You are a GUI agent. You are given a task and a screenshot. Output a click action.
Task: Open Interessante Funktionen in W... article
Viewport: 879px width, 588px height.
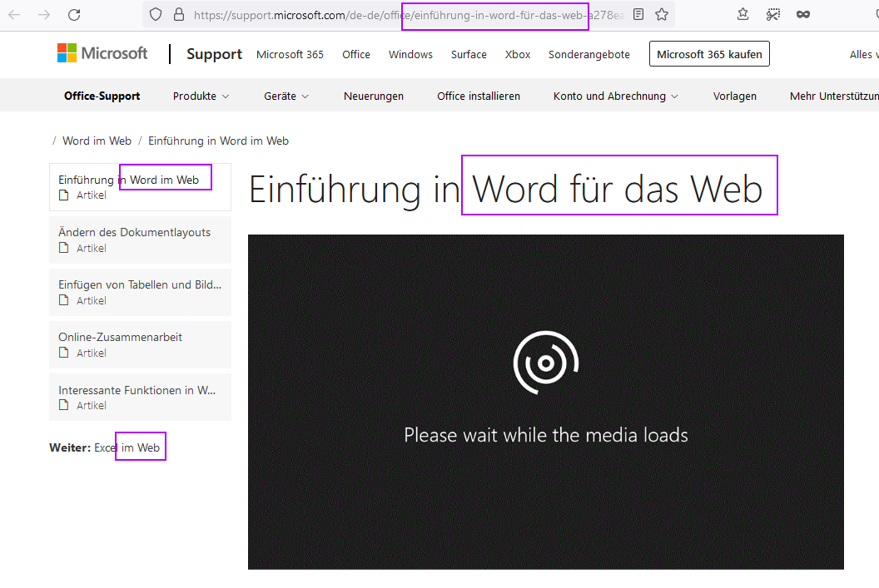140,397
